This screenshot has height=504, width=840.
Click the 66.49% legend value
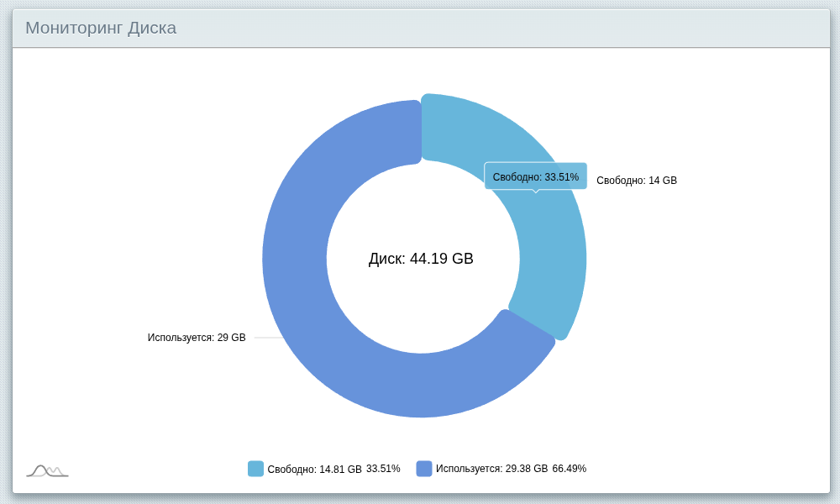(x=569, y=469)
